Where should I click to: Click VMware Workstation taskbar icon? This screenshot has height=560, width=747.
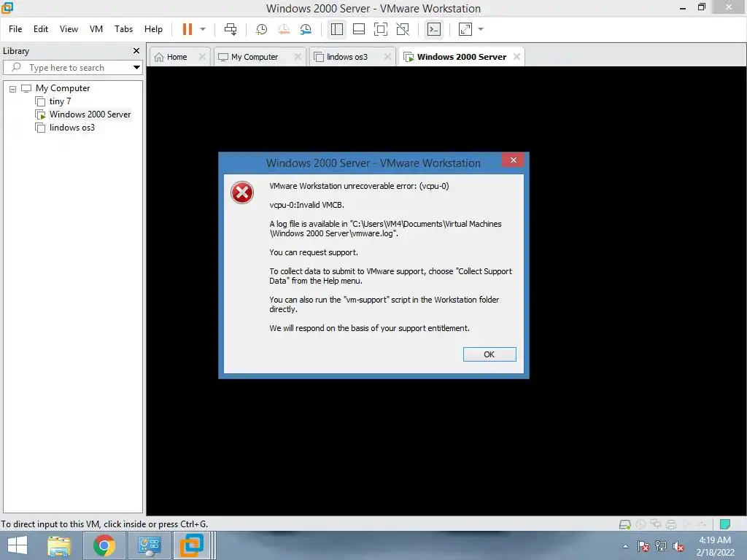pyautogui.click(x=192, y=545)
